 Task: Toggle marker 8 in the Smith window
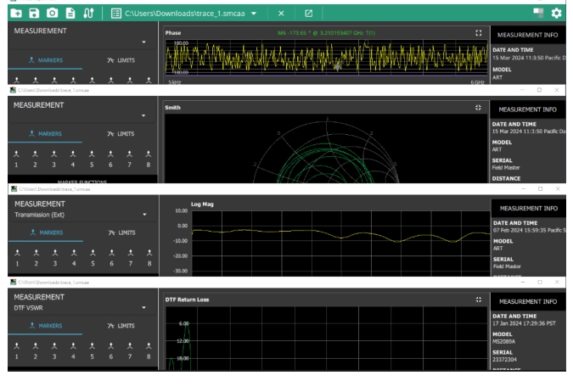pos(148,159)
